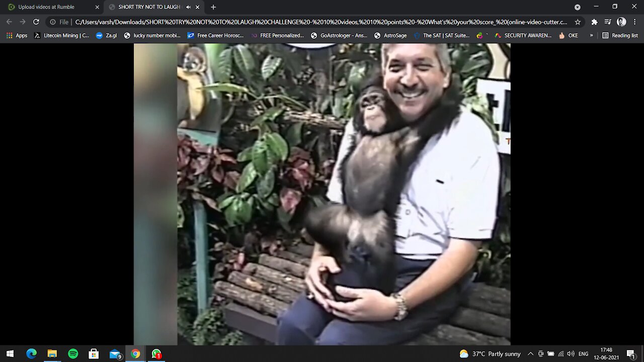The height and width of the screenshot is (362, 644).
Task: Open The SAT Suite bookmark
Action: click(442, 35)
